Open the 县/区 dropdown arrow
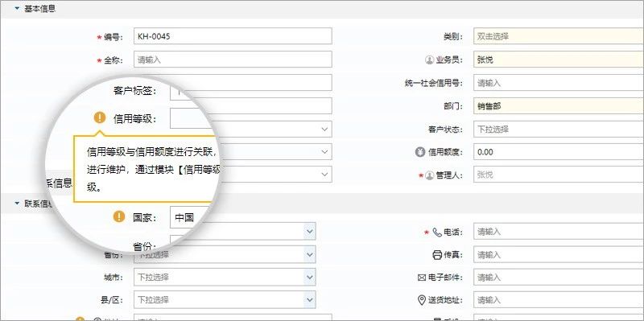644x321 pixels. (310, 299)
